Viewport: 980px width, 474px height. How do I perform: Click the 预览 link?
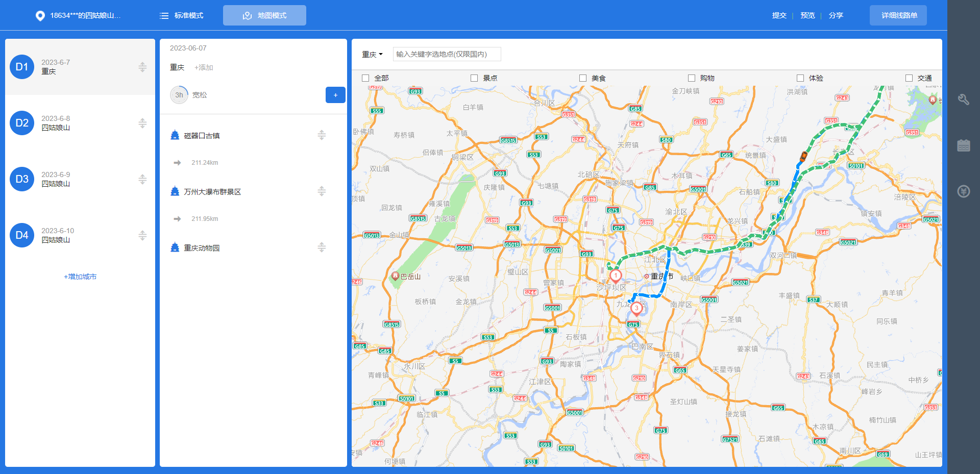(807, 16)
